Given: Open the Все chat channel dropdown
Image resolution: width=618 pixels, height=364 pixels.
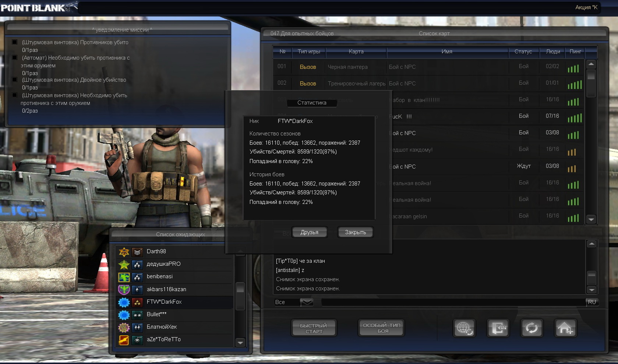Looking at the screenshot, I should coord(307,302).
